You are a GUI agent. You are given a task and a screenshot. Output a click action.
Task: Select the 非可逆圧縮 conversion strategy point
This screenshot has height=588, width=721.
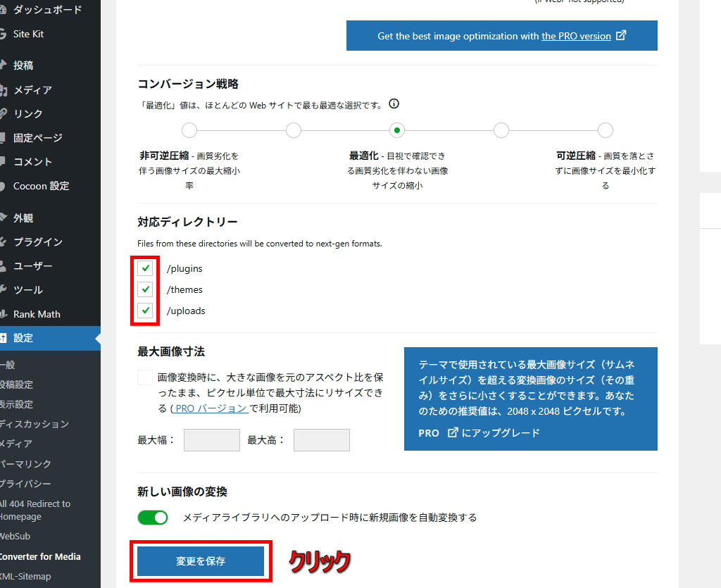coord(189,130)
